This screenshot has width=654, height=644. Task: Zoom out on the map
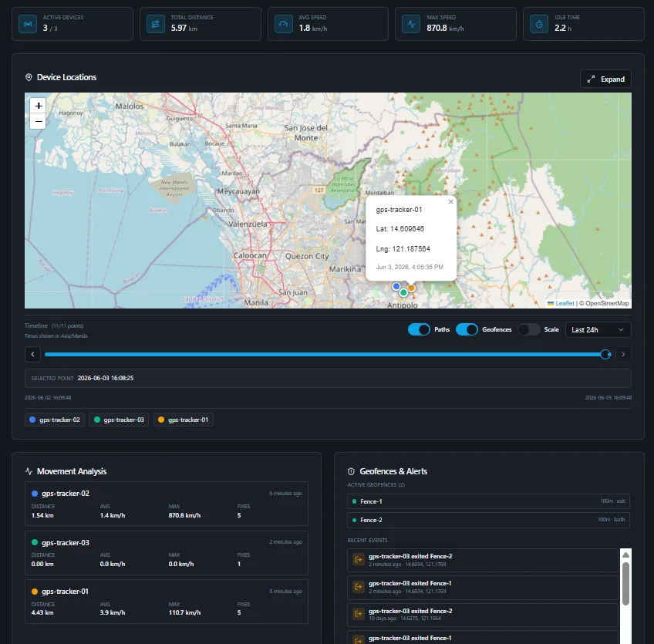tap(39, 122)
